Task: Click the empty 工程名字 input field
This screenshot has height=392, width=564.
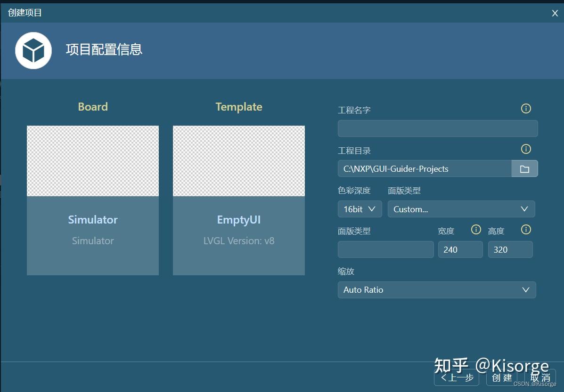Action: (x=437, y=128)
